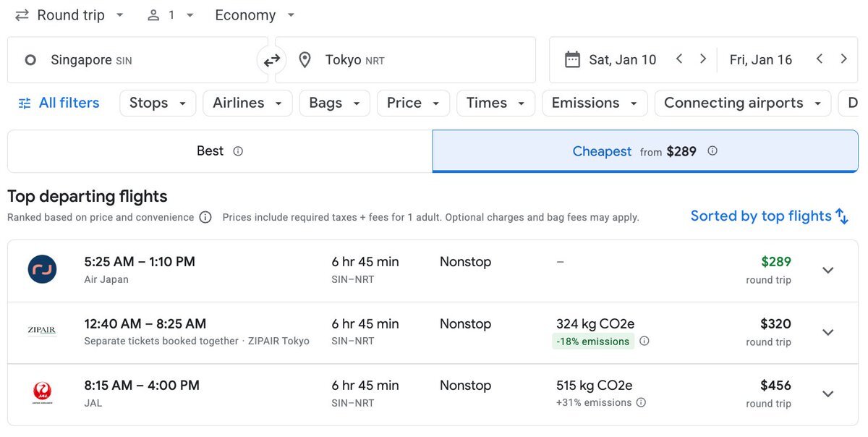Go to previous return date
This screenshot has width=868, height=437.
pos(820,59)
